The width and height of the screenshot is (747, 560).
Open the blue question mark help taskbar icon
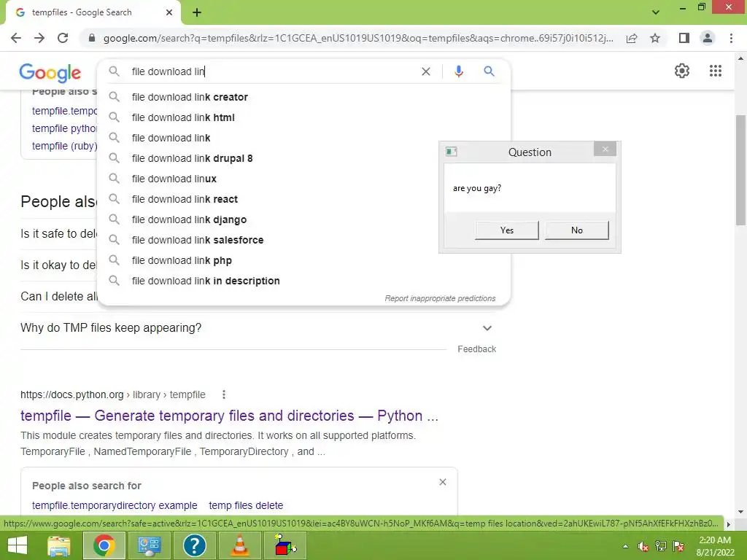194,545
